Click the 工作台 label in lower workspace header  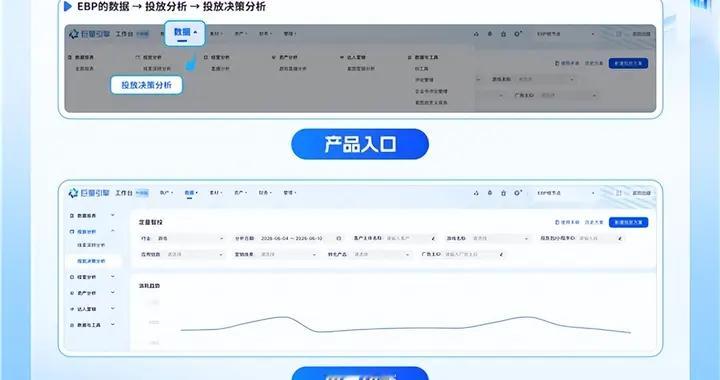pos(124,193)
